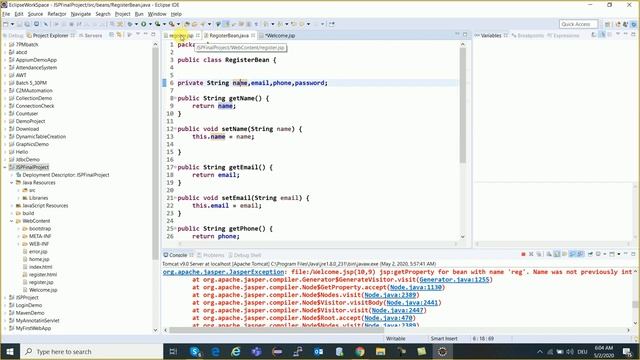Open the Node.java:1130 stack trace link
The image size is (640, 360).
point(416,287)
